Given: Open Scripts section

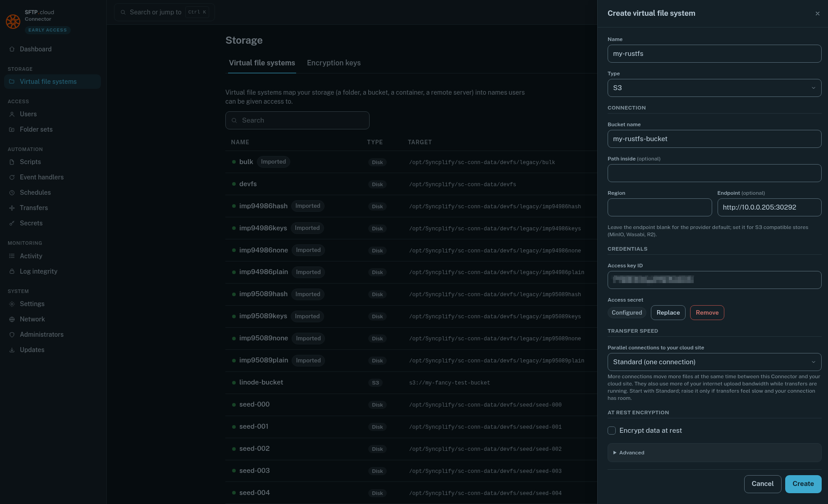Looking at the screenshot, I should pyautogui.click(x=52, y=162).
